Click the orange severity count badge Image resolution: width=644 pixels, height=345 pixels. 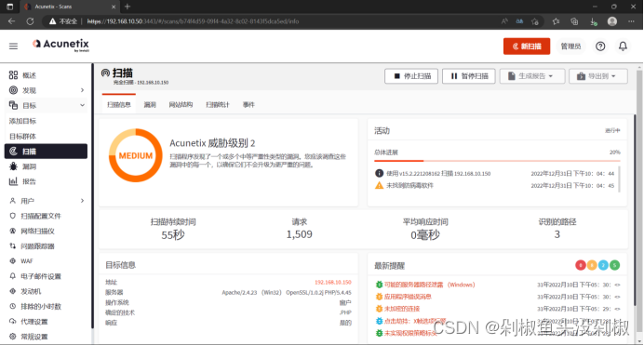[592, 265]
